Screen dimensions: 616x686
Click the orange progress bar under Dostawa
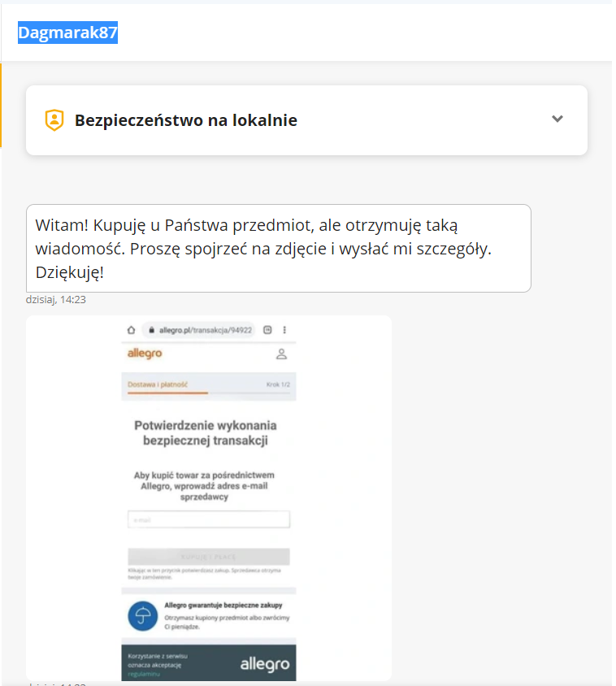coord(167,393)
